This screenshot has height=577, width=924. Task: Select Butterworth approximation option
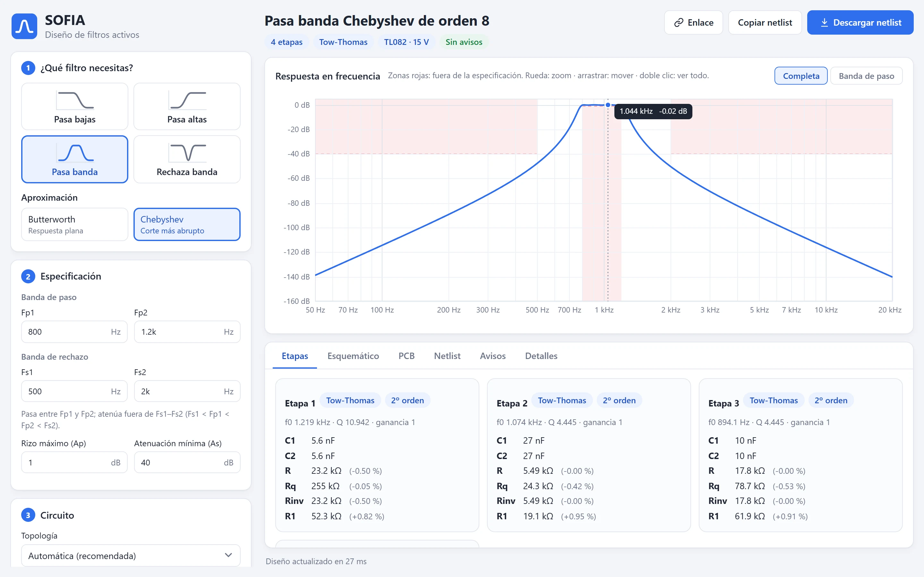(x=74, y=224)
